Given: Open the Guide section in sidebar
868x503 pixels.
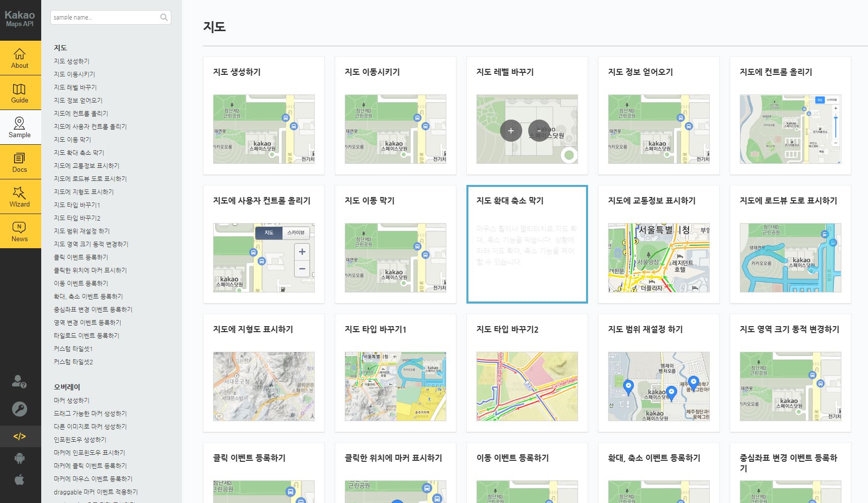Looking at the screenshot, I should tap(20, 93).
